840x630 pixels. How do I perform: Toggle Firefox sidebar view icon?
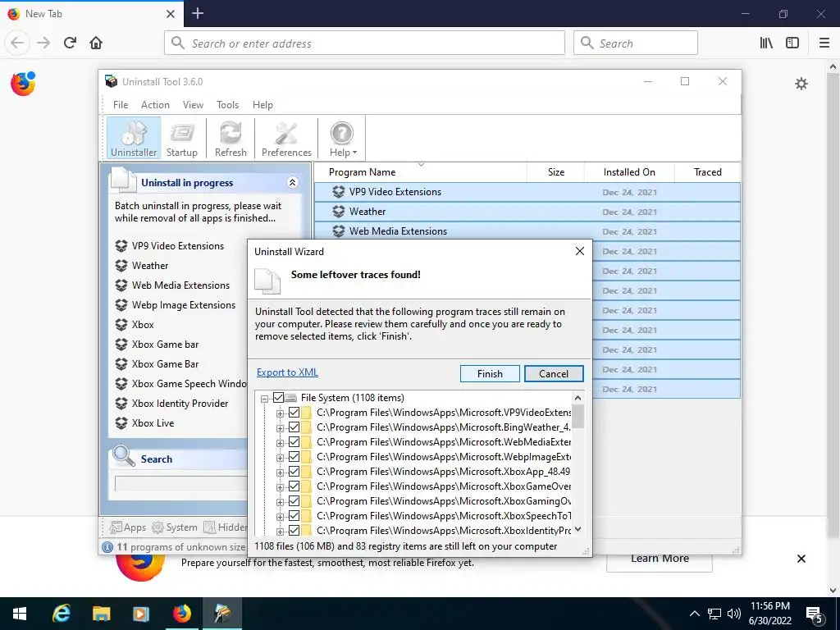point(792,43)
